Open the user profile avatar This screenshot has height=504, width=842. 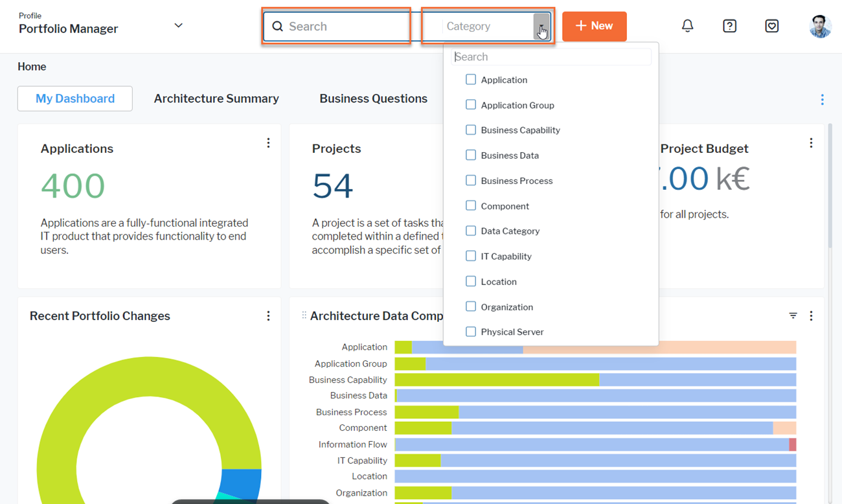[820, 26]
